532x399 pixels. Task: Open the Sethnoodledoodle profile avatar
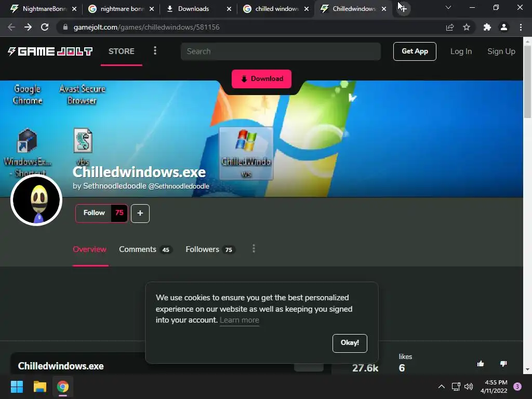[x=36, y=200]
